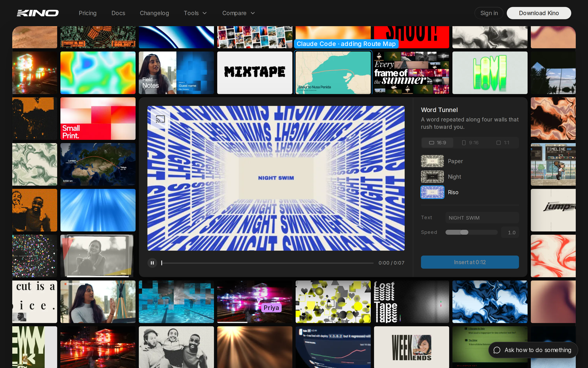
Task: Open the Docs page
Action: coord(118,13)
